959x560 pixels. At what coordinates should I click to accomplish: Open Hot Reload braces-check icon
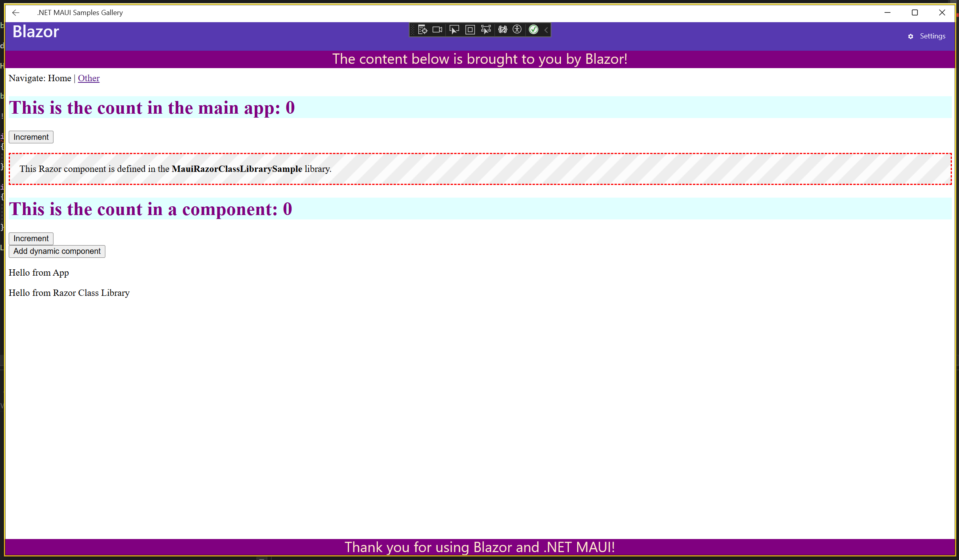502,30
